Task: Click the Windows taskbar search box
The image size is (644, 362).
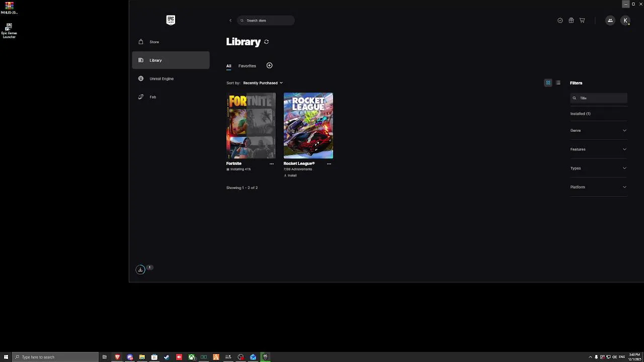Action: coord(55,357)
